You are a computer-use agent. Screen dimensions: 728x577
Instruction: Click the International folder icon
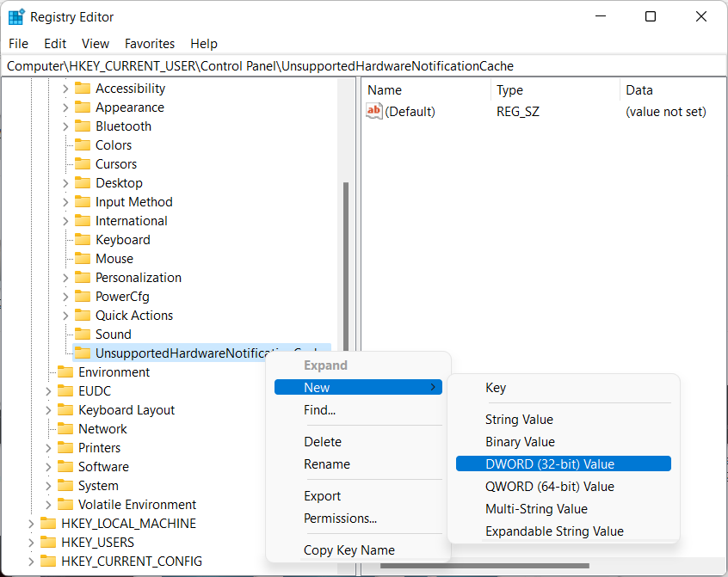click(83, 221)
